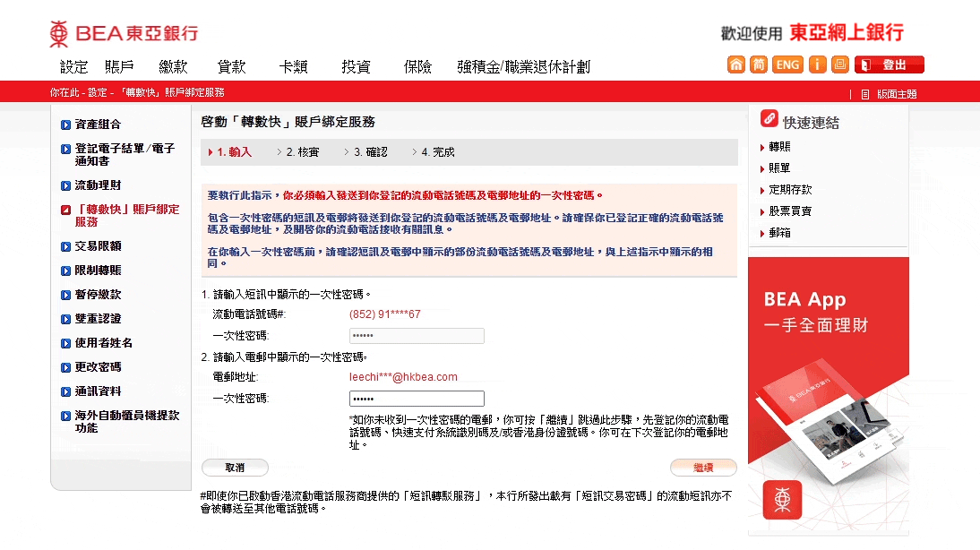Select the 保險 menu
Screen dimensions: 980x550
coord(417,67)
